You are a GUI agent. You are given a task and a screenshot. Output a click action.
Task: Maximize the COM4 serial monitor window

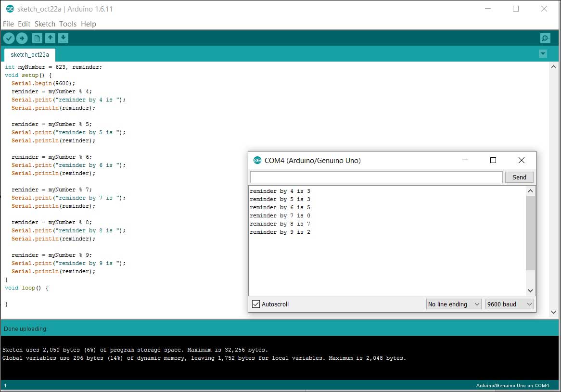click(493, 161)
